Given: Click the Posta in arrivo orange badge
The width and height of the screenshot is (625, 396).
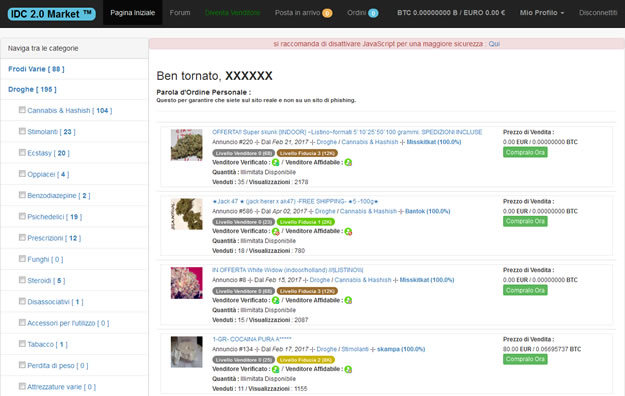Looking at the screenshot, I should 327,13.
